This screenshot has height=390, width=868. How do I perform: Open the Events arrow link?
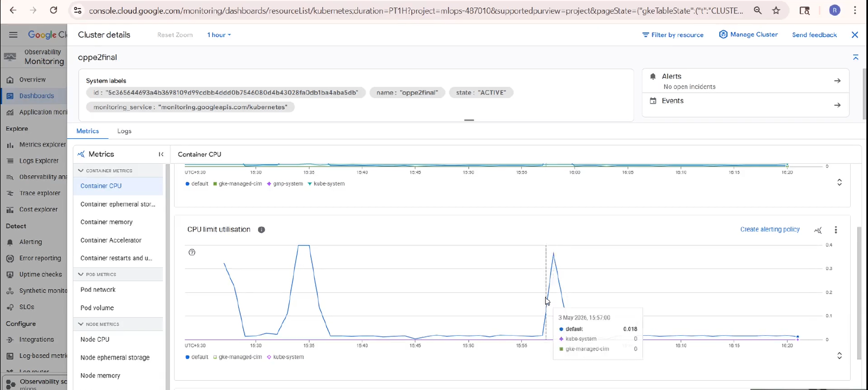click(837, 105)
